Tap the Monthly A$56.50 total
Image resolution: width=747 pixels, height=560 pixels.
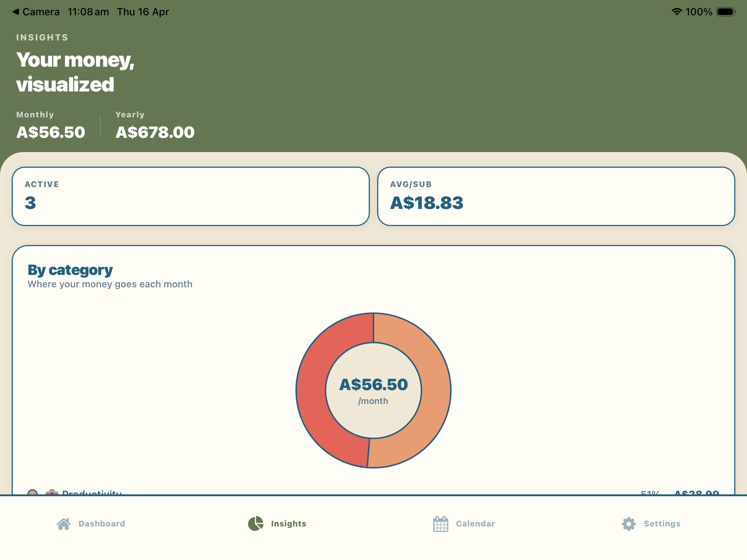tap(51, 125)
